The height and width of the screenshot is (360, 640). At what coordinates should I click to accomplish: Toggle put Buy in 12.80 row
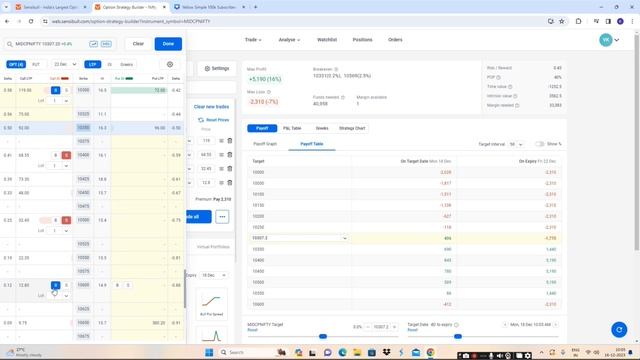pos(118,285)
